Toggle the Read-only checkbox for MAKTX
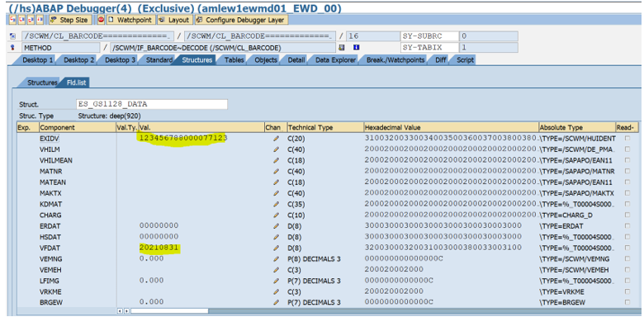This screenshot has height=317, width=644. coord(627,193)
